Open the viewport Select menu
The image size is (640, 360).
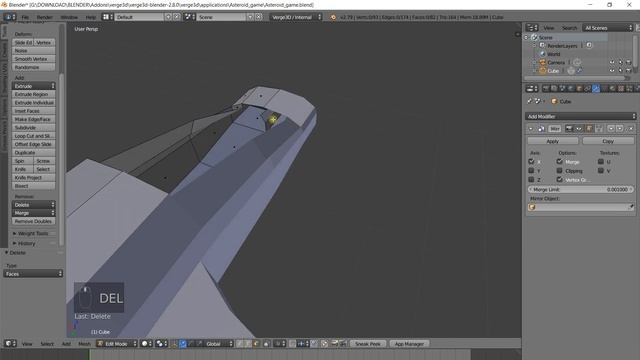click(x=47, y=344)
